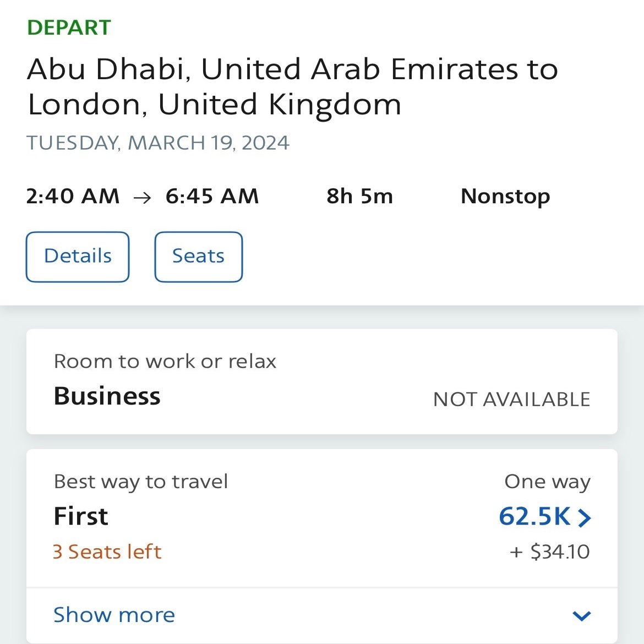Click the 3 Seats left warning
The image size is (644, 644).
(107, 552)
